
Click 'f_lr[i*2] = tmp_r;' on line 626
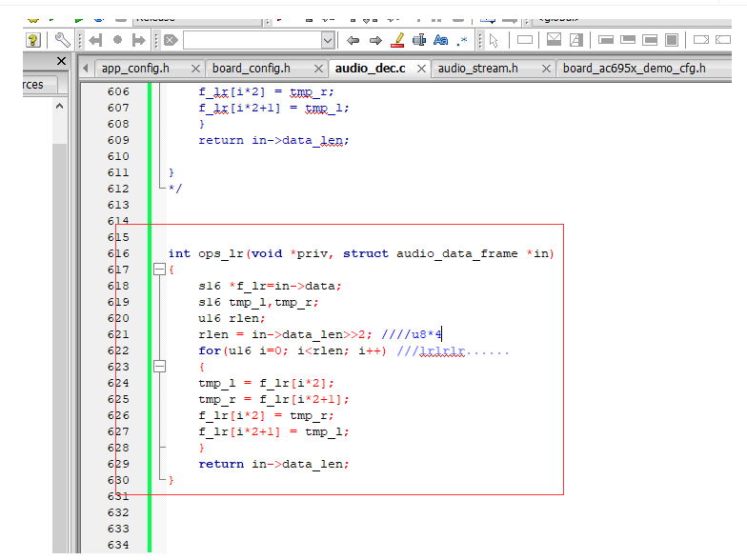coord(266,415)
